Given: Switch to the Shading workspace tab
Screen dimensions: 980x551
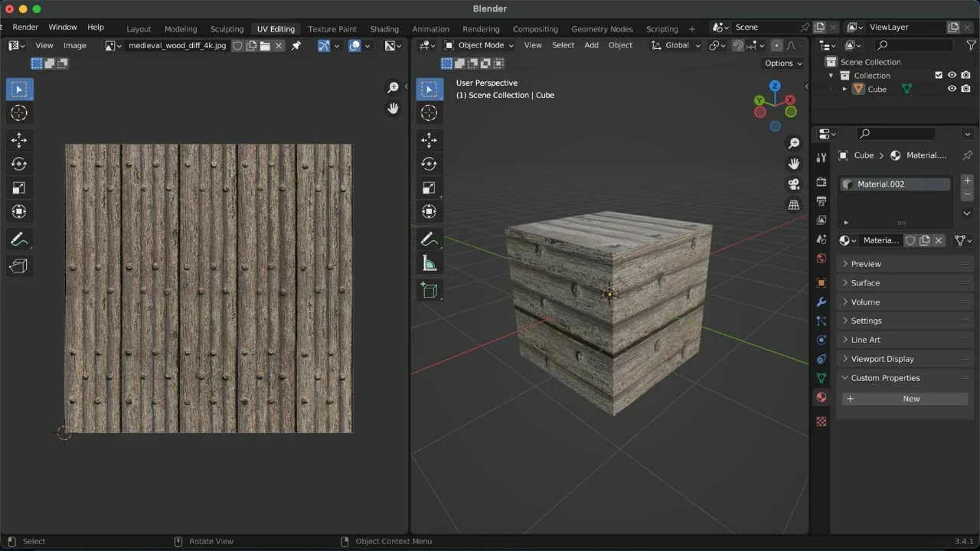Looking at the screenshot, I should (384, 29).
